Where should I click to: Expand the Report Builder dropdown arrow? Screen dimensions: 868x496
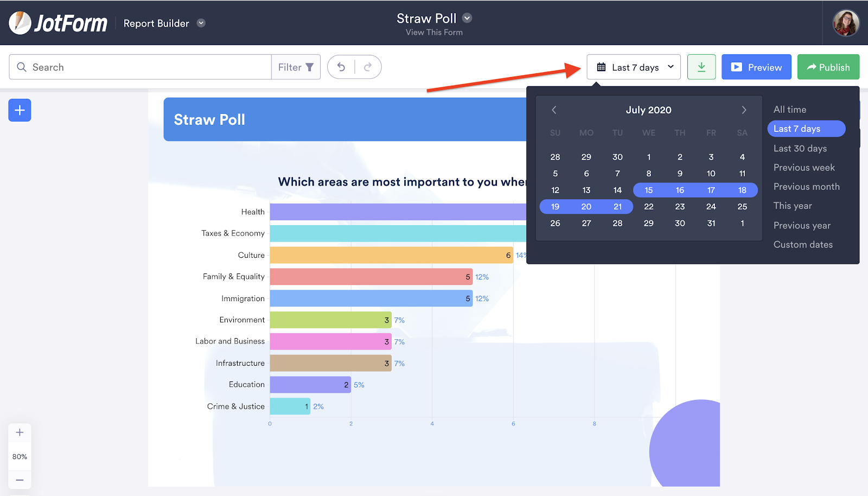pos(201,23)
